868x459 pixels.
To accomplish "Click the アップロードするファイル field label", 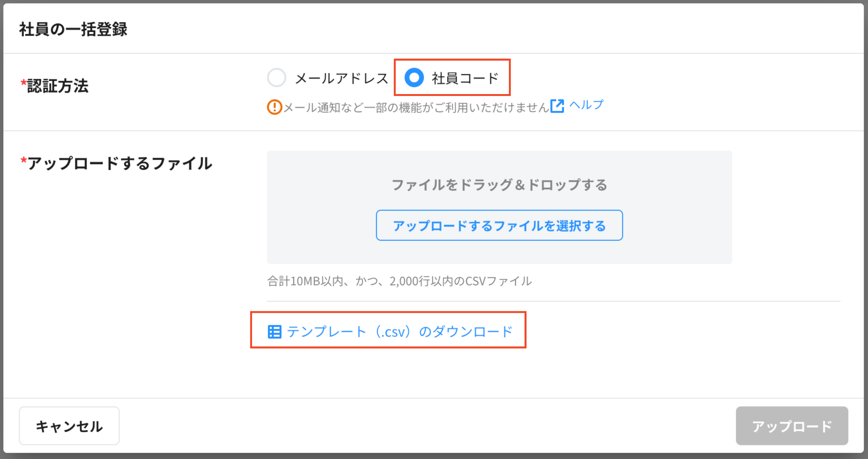I will click(x=120, y=164).
